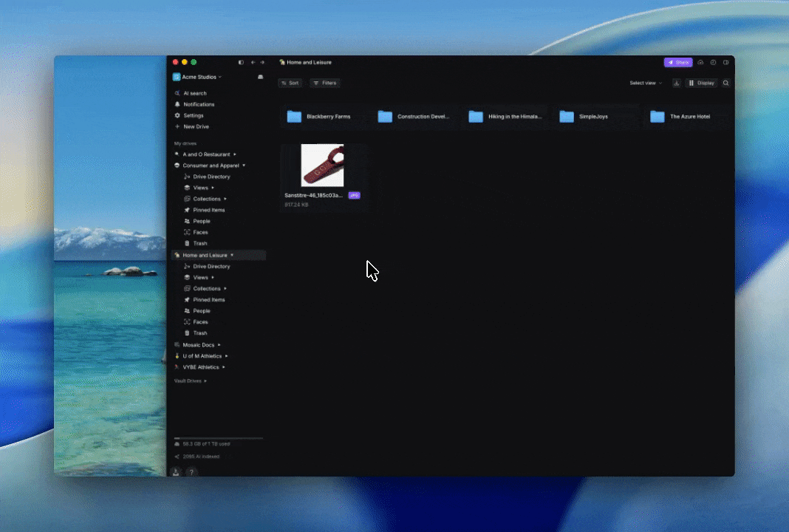The width and height of the screenshot is (789, 532).
Task: Click the cloud upload icon in title bar
Action: pos(700,63)
